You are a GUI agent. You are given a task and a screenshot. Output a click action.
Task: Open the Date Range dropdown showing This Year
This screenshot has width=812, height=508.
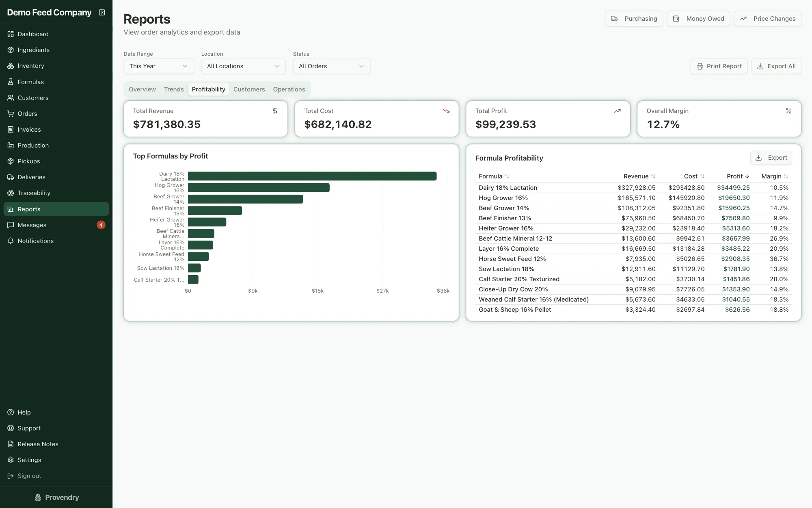click(x=159, y=66)
